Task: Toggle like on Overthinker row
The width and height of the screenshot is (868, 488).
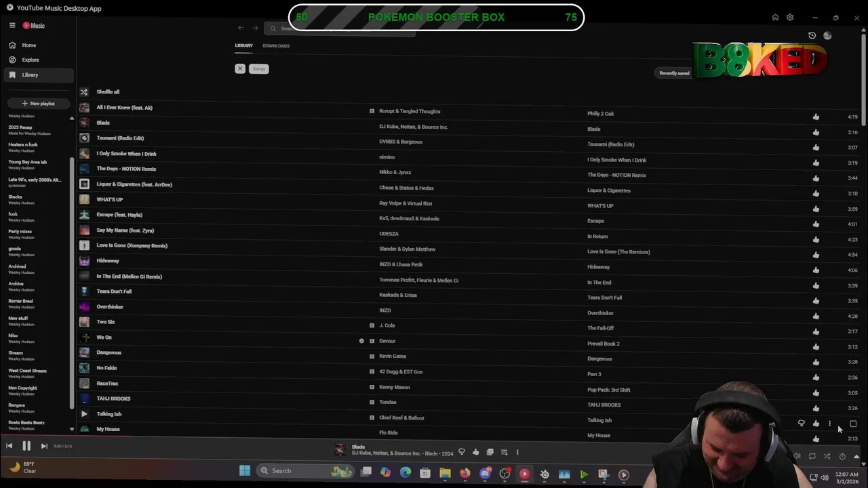Action: pyautogui.click(x=816, y=316)
